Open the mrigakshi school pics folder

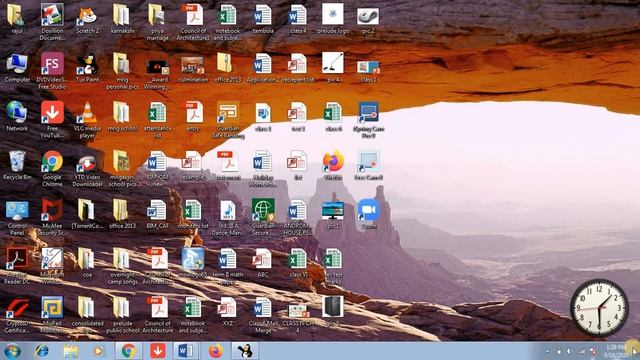click(122, 169)
